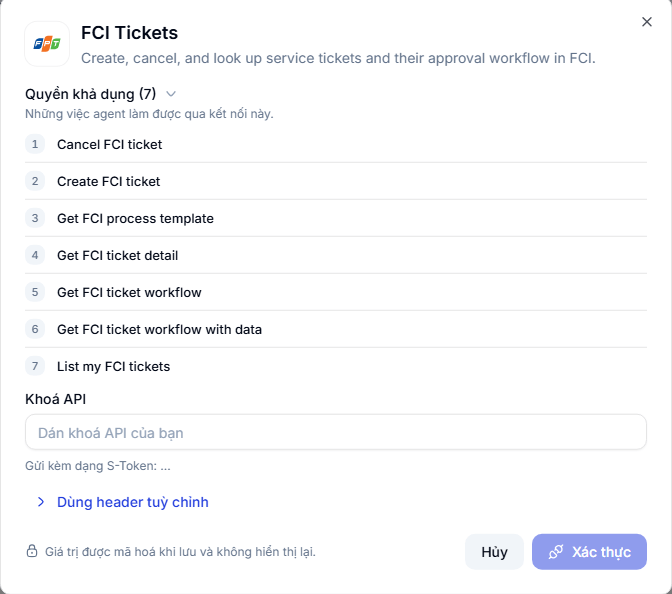Select the number 1 badge
The height and width of the screenshot is (594, 672).
click(35, 144)
